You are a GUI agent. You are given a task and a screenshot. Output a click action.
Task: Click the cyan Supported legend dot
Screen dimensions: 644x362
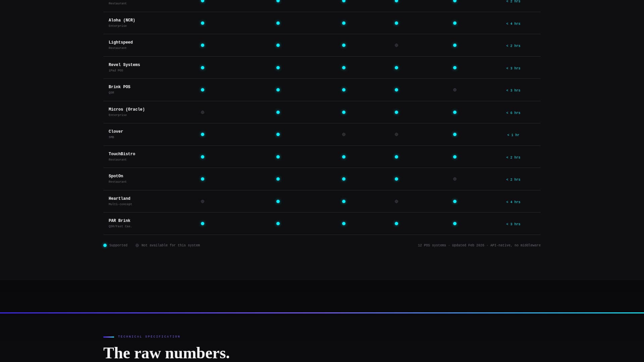(105, 245)
